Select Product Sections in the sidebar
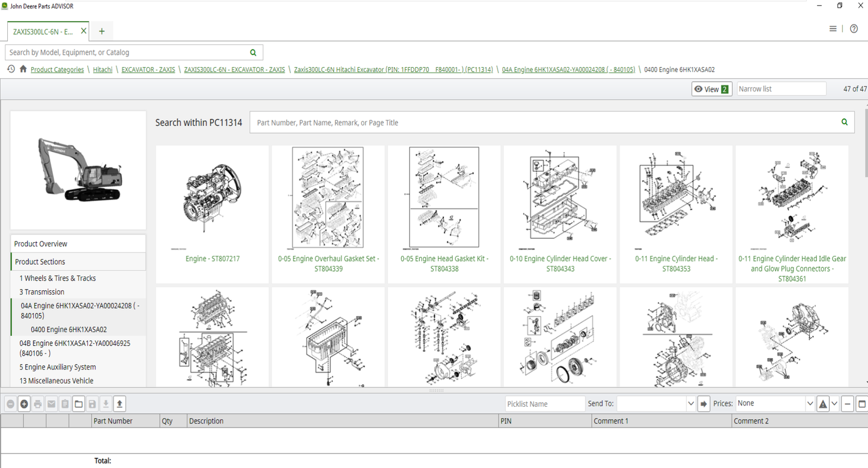868x468 pixels. click(x=78, y=262)
